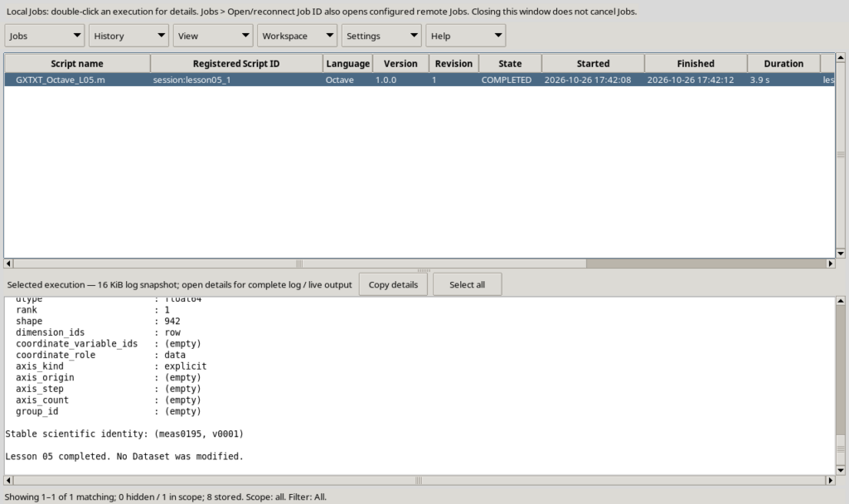This screenshot has width=849, height=504.
Task: Open the History dropdown menu
Action: pyautogui.click(x=129, y=36)
